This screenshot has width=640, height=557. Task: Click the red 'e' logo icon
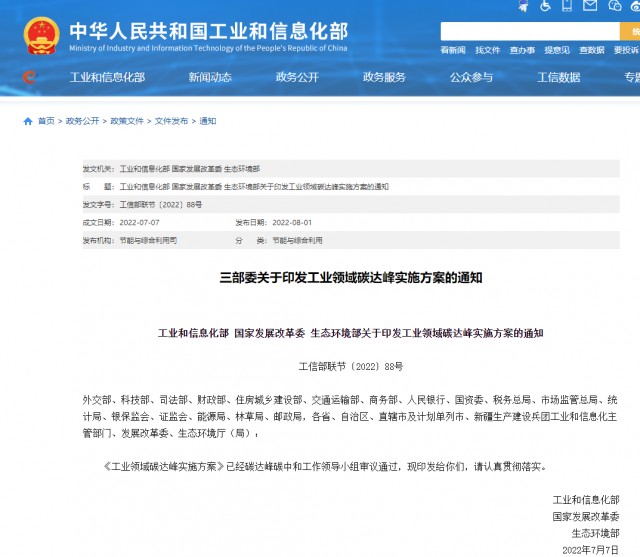[29, 77]
